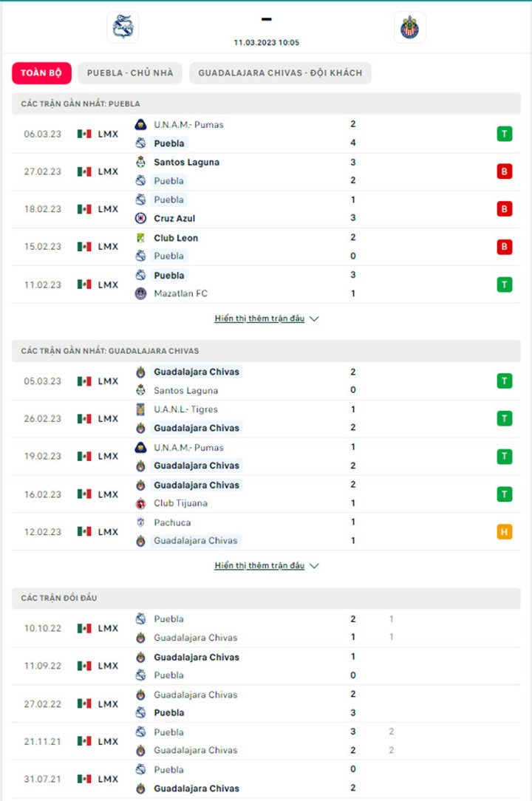532x801 pixels.
Task: Click the Pachuca club logo icon
Action: [140, 522]
